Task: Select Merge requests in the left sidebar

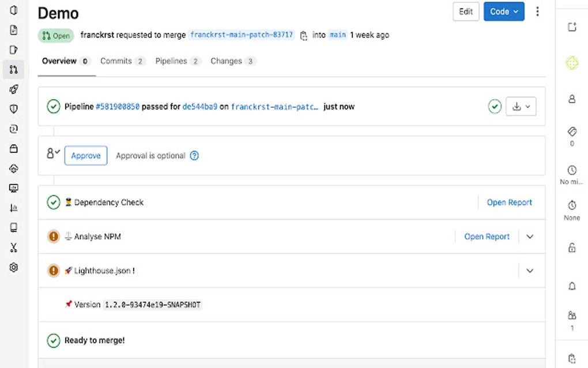Action: pos(13,69)
